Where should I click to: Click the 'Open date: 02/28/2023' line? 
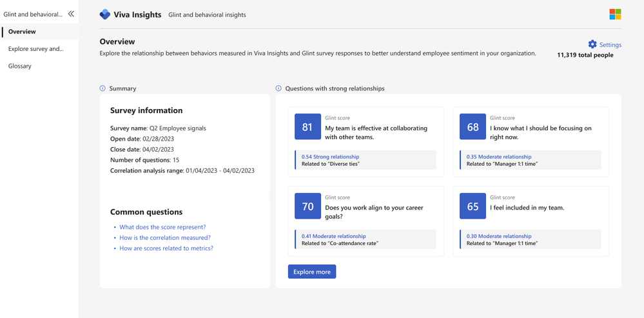142,139
